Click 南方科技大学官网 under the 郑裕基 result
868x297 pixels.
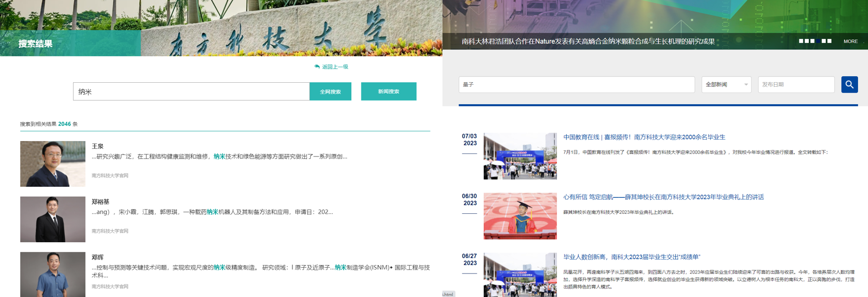point(110,231)
